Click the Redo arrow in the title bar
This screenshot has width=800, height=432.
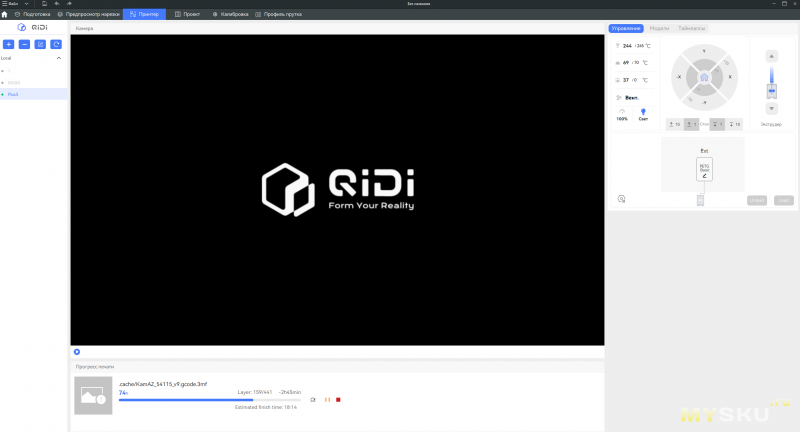(x=69, y=4)
